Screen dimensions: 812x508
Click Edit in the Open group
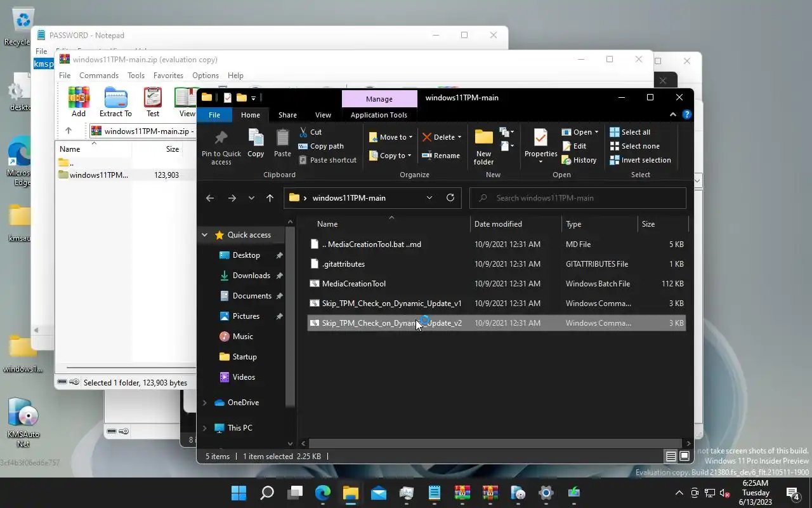coord(574,146)
